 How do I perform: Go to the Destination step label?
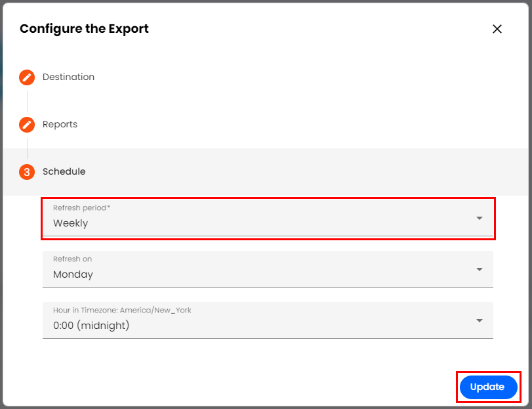click(68, 77)
